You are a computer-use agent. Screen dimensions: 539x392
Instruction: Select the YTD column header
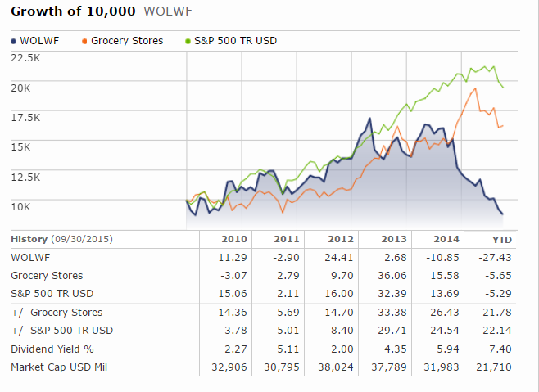point(502,240)
